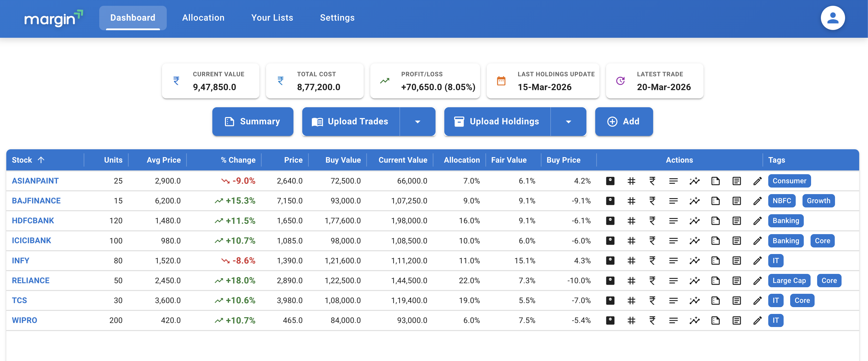
Task: Open the sparkline analysis icon for INFY
Action: tap(695, 260)
